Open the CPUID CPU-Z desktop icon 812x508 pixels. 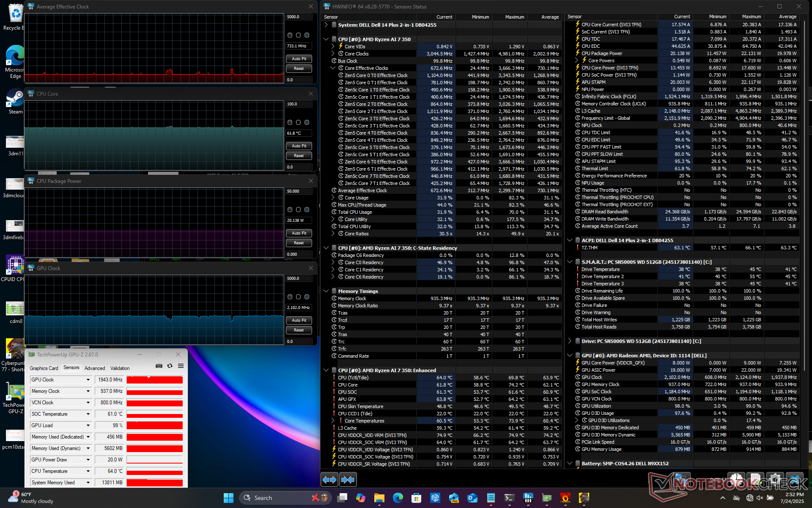tap(14, 268)
